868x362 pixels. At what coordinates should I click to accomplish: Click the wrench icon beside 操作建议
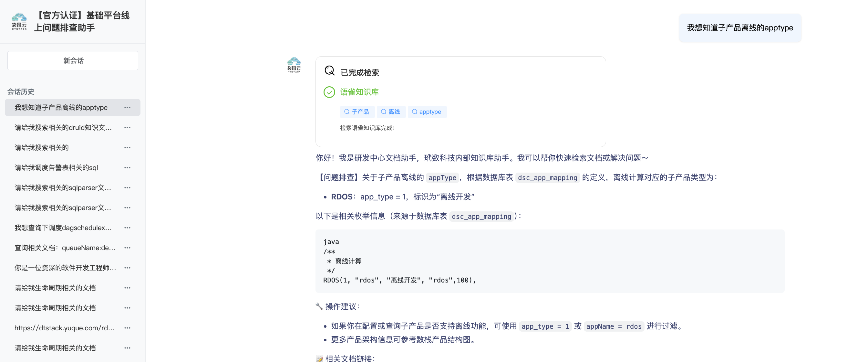(x=319, y=306)
